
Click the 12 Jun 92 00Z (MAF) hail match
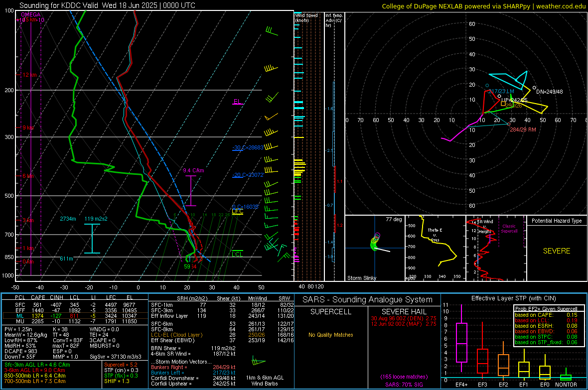[x=404, y=324]
